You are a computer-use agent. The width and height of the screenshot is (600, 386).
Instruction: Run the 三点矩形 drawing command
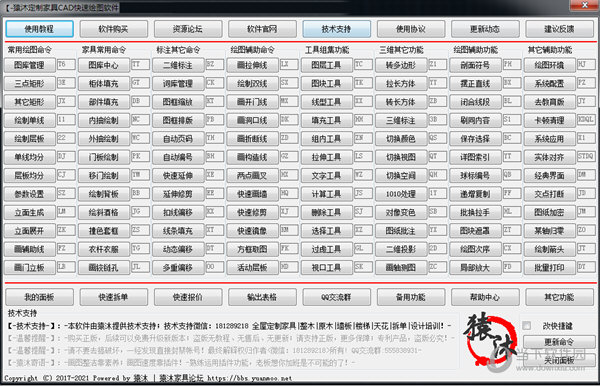click(x=30, y=84)
